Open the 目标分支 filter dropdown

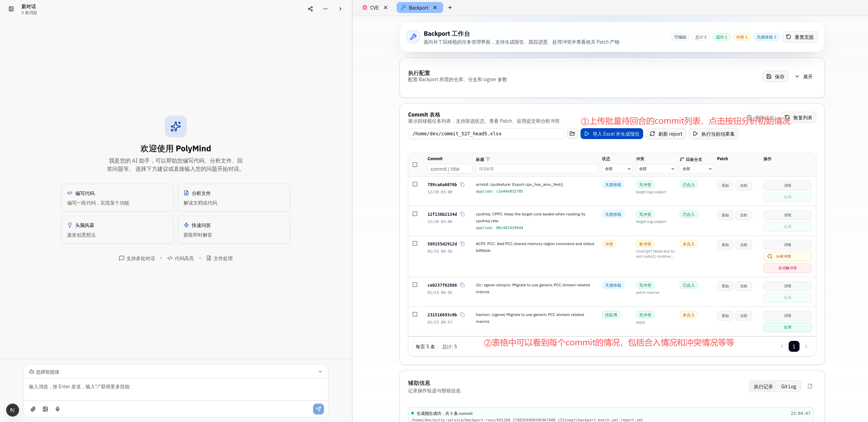[x=696, y=169]
